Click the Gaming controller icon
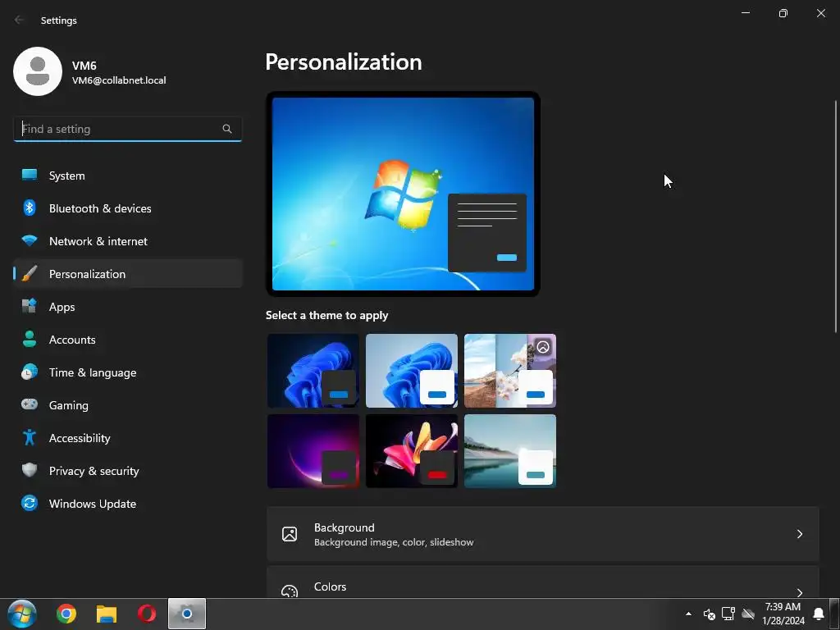This screenshot has height=630, width=840. (30, 404)
